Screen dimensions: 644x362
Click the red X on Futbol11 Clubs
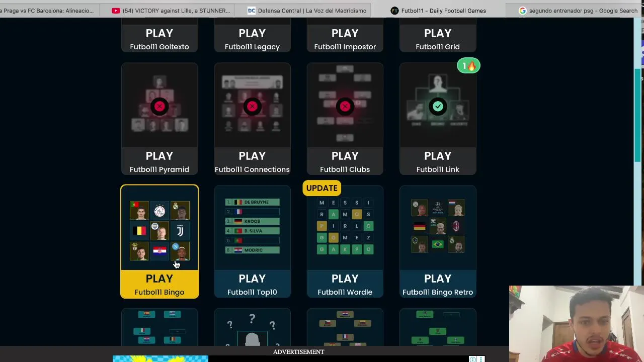pos(345,106)
